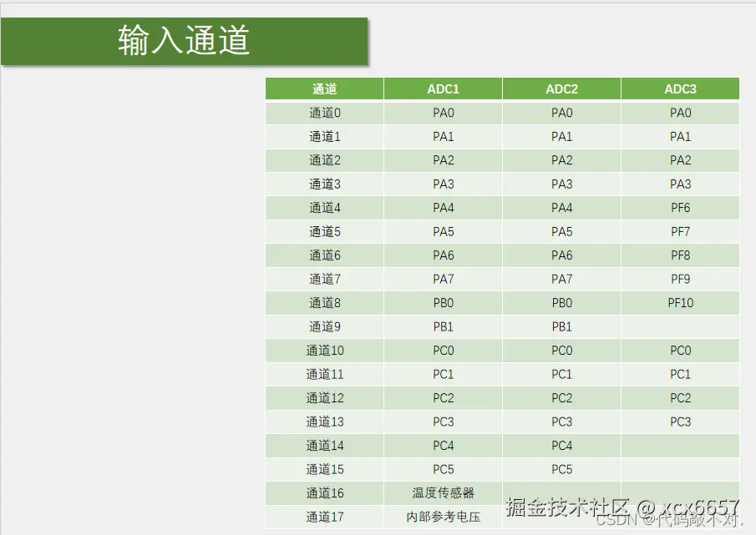This screenshot has height=535, width=756.
Task: Select the 内部参考电压 cell in 通道17 row
Action: pyautogui.click(x=443, y=517)
